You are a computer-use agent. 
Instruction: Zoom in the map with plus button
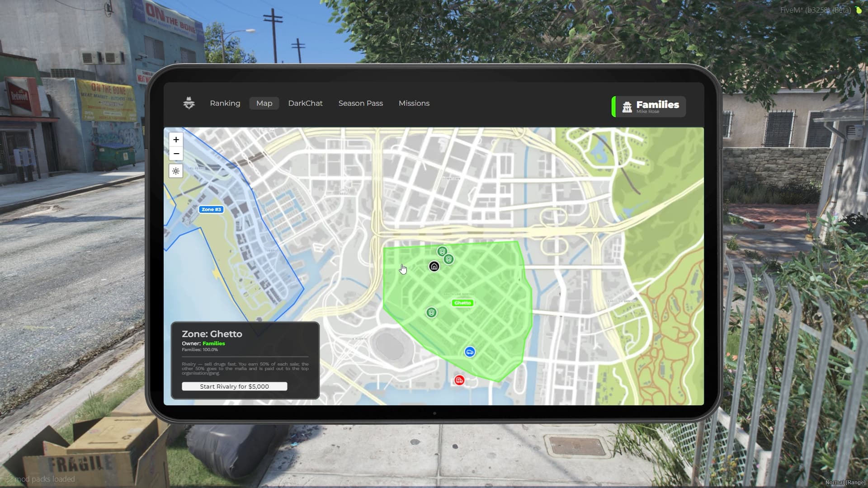176,140
